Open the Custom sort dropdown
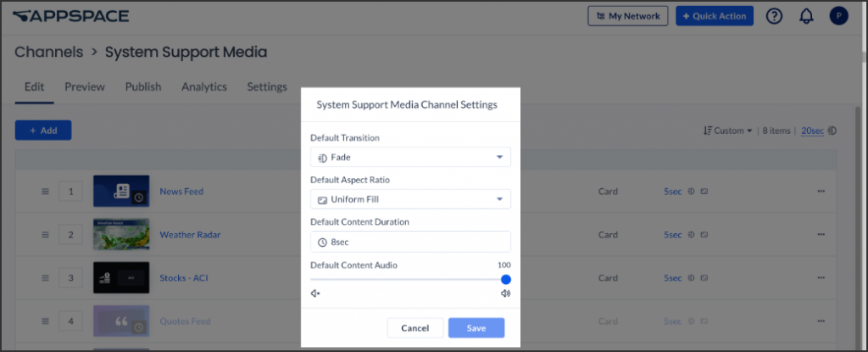Image resolution: width=868 pixels, height=352 pixels. [x=728, y=131]
